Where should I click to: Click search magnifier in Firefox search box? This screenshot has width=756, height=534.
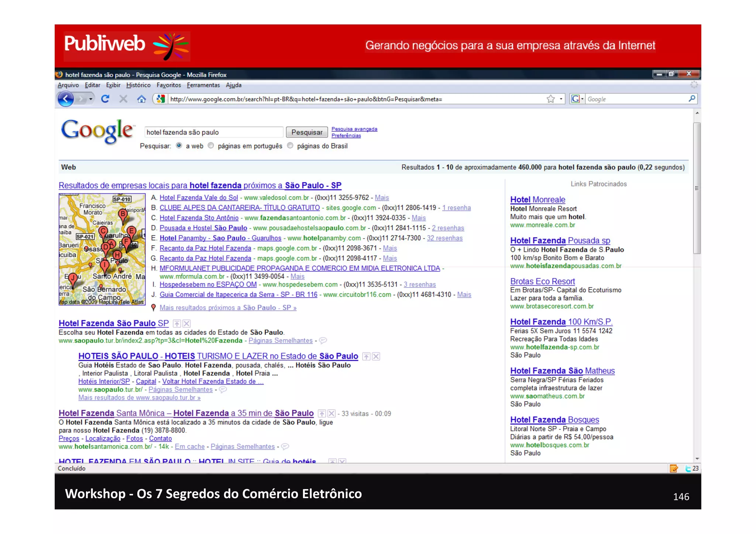pyautogui.click(x=692, y=99)
